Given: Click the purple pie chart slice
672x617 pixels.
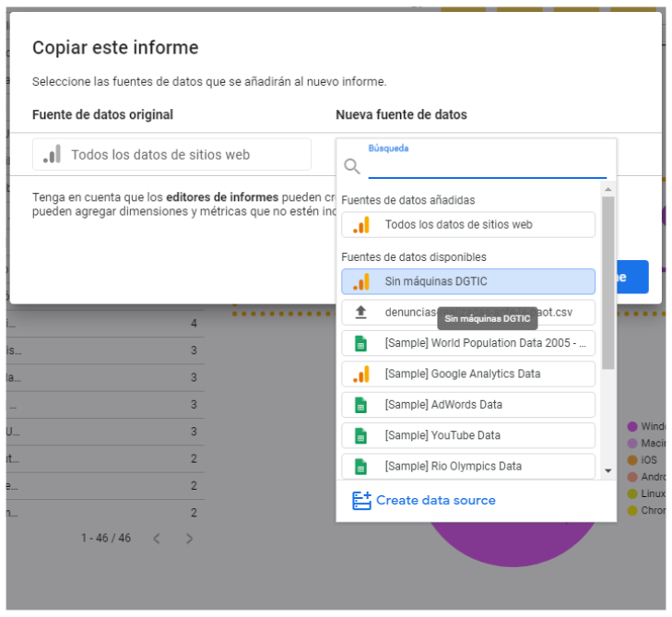Looking at the screenshot, I should (x=513, y=544).
